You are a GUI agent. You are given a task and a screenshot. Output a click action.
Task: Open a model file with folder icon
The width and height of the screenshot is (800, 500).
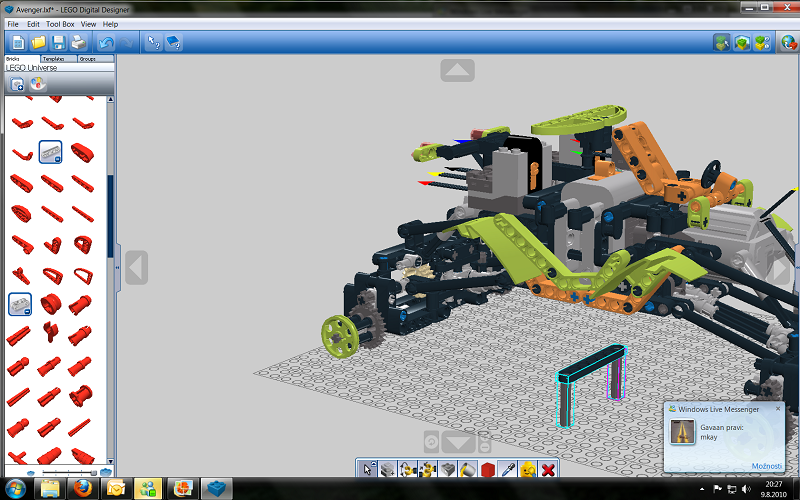[38, 42]
